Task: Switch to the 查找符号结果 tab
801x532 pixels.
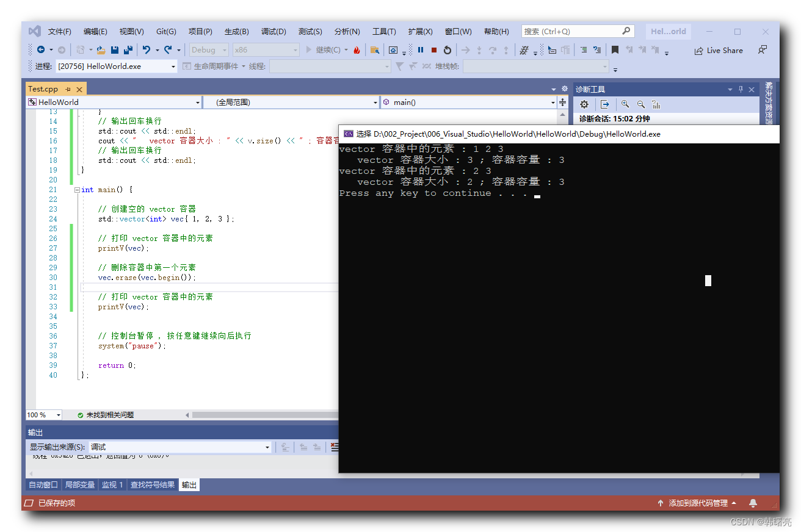Action: point(153,485)
